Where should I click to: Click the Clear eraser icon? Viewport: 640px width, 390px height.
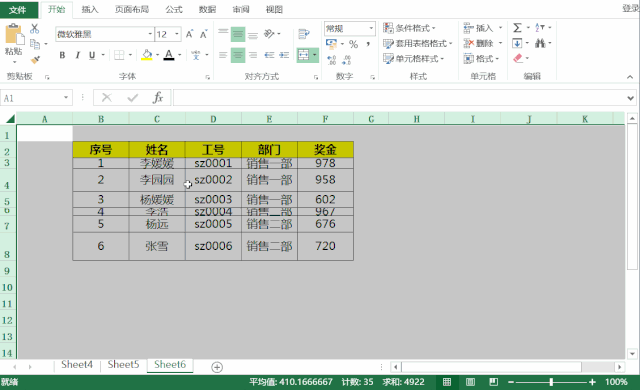click(518, 58)
